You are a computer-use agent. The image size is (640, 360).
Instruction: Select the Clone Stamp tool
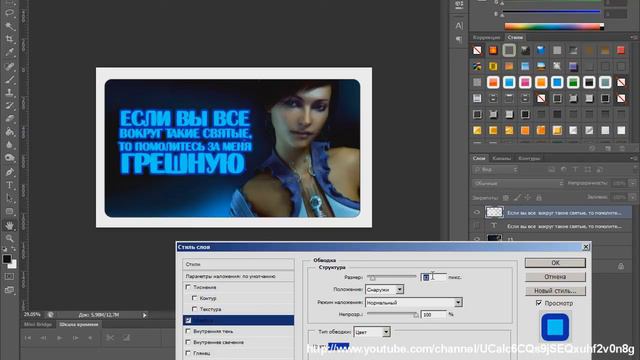[9, 92]
